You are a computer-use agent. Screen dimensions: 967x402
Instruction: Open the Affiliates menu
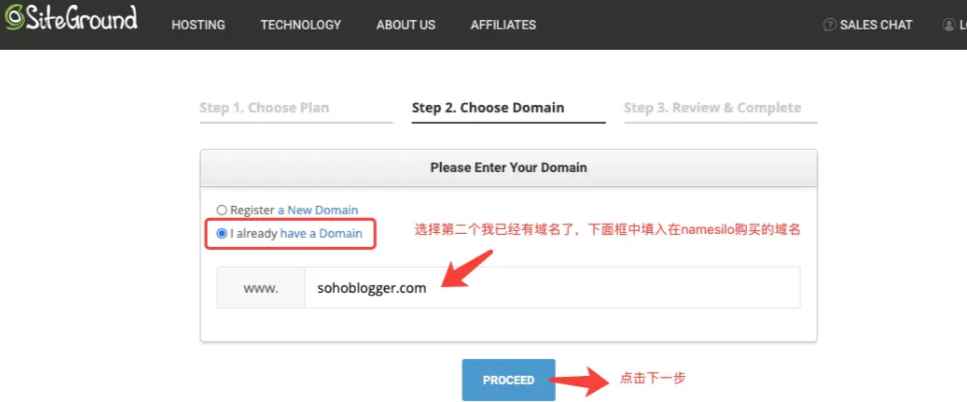click(503, 25)
